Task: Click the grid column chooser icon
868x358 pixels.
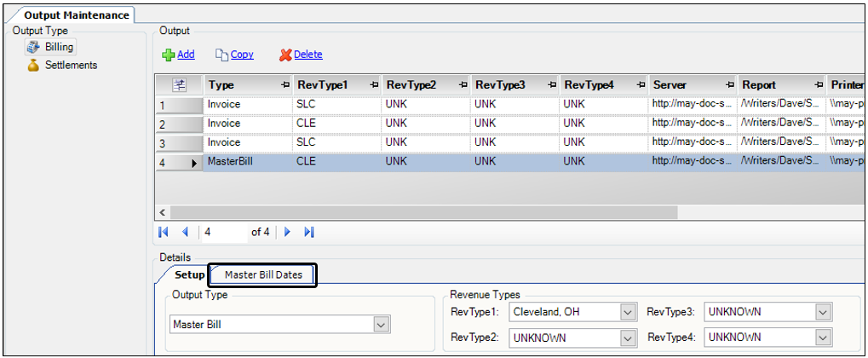Action: coord(179,85)
